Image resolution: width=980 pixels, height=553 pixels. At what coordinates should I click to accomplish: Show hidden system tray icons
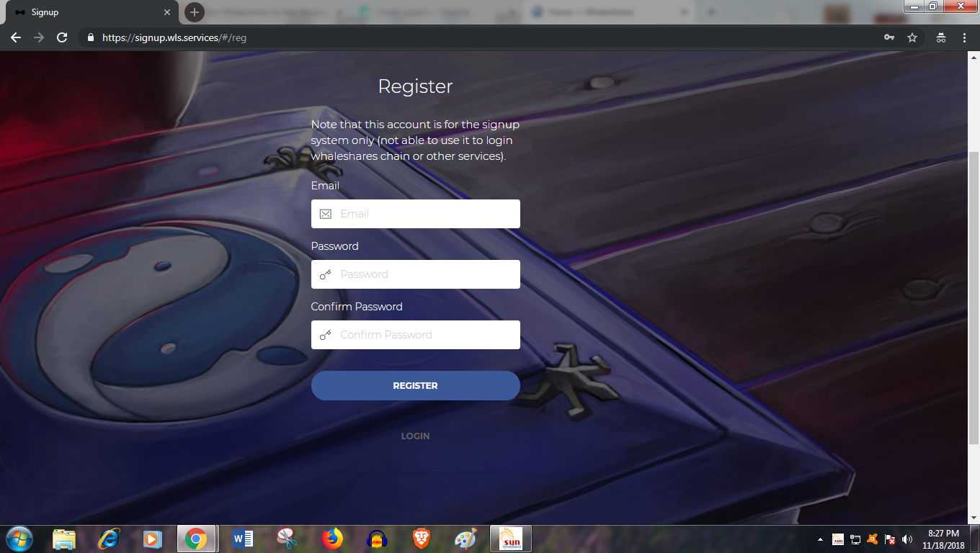(x=820, y=539)
